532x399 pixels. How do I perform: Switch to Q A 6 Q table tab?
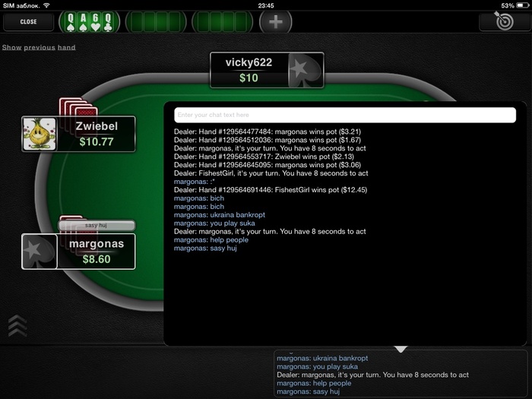[x=89, y=22]
